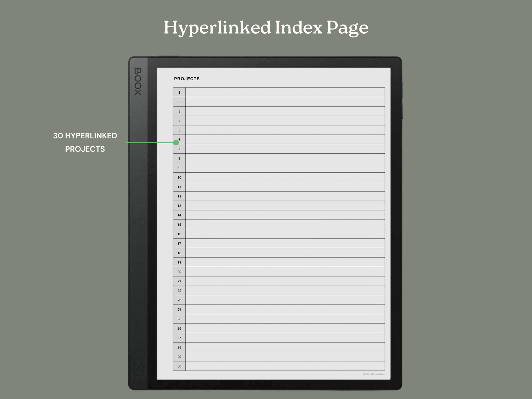Viewport: 532px width, 399px height.
Task: Jump to project number 10
Action: (179, 177)
